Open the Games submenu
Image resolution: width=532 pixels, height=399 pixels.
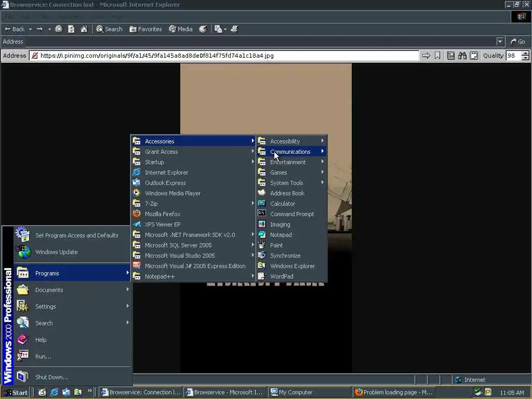(x=292, y=172)
